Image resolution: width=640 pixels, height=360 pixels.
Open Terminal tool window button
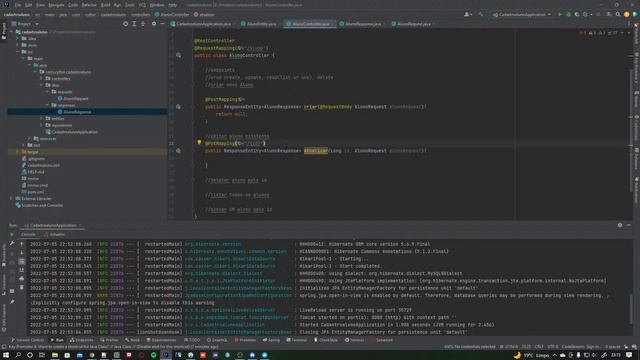[296, 340]
